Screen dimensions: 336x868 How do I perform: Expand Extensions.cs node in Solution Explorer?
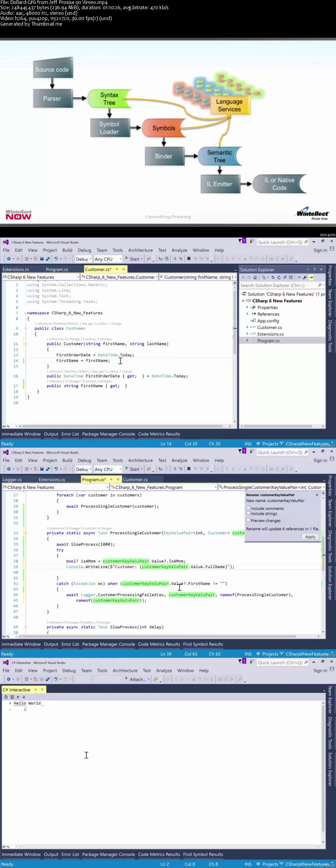click(247, 334)
